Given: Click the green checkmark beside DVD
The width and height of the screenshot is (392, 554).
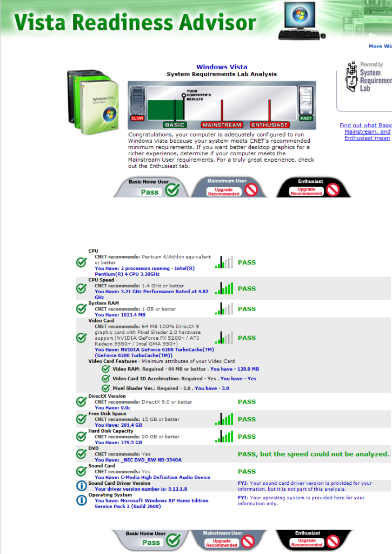Looking at the screenshot, I should tap(82, 454).
